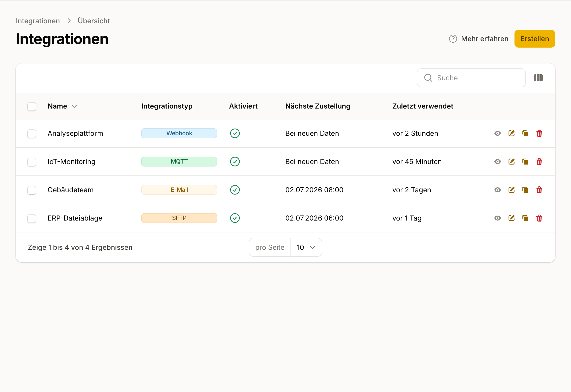
Task: Click the Erstellen button
Action: pyautogui.click(x=535, y=39)
